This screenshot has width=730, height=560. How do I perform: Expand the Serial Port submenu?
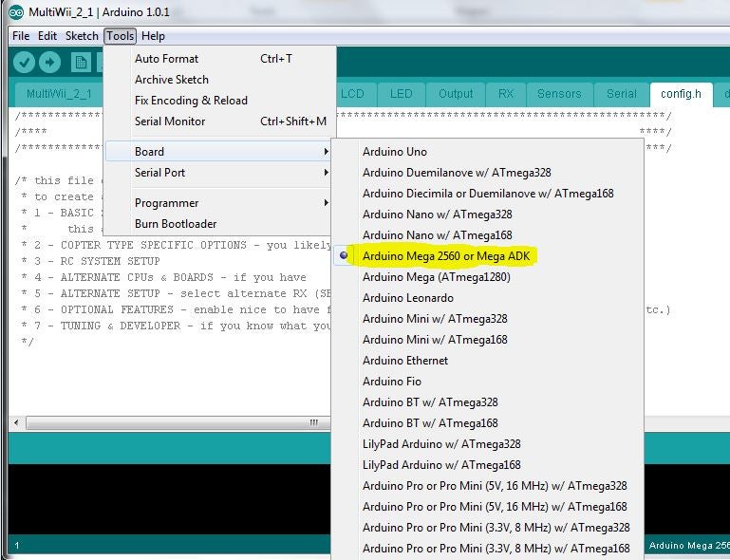coord(219,173)
